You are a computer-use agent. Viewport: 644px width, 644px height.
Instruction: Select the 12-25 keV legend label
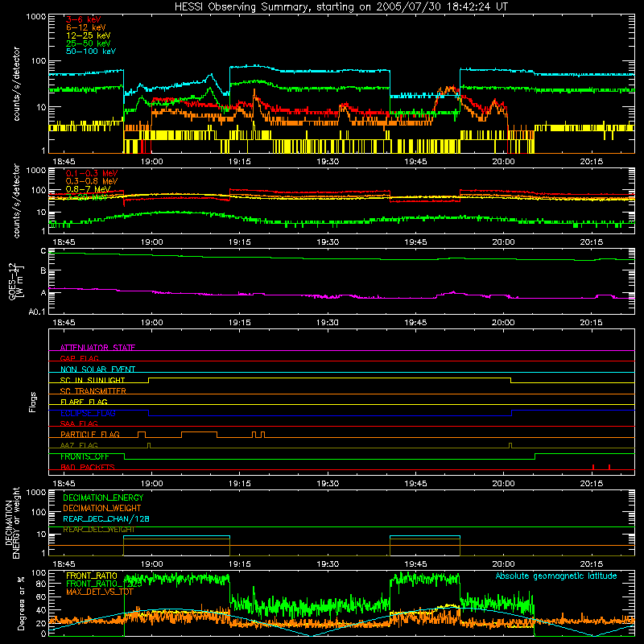coord(89,35)
